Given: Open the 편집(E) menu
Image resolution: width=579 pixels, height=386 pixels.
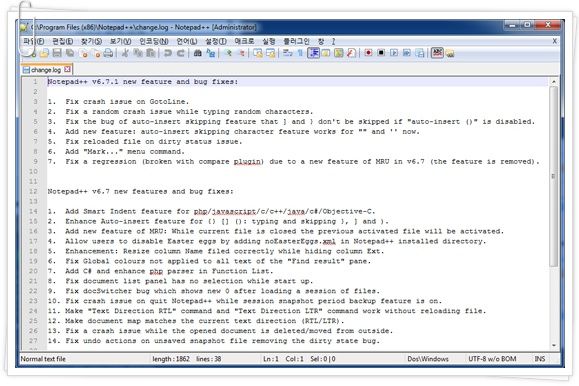Looking at the screenshot, I should pyautogui.click(x=62, y=41).
